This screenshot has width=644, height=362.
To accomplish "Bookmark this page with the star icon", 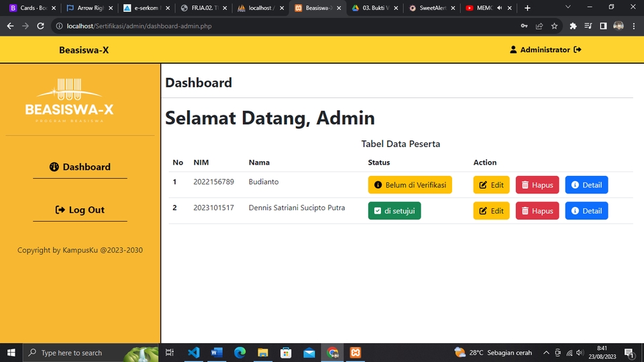I will (x=555, y=26).
